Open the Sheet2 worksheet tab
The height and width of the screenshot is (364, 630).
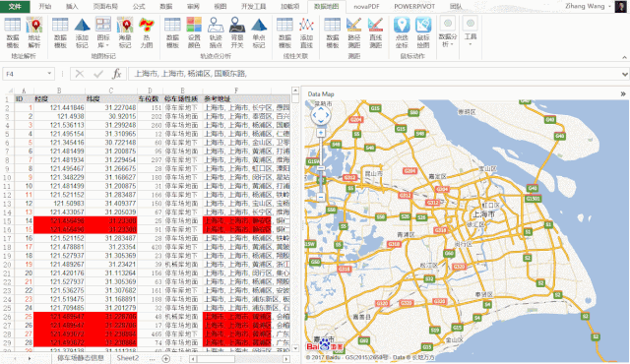click(x=127, y=358)
